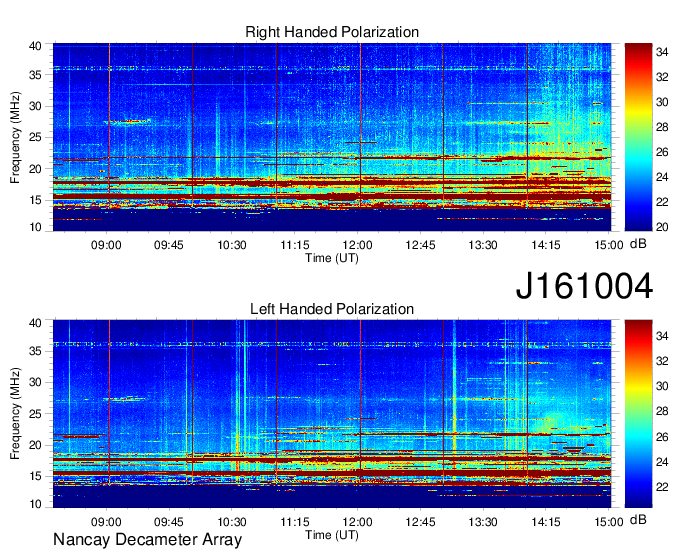680x552 pixels.
Task: Click the 10 frequency tick on bottom plot
Action: (x=36, y=504)
